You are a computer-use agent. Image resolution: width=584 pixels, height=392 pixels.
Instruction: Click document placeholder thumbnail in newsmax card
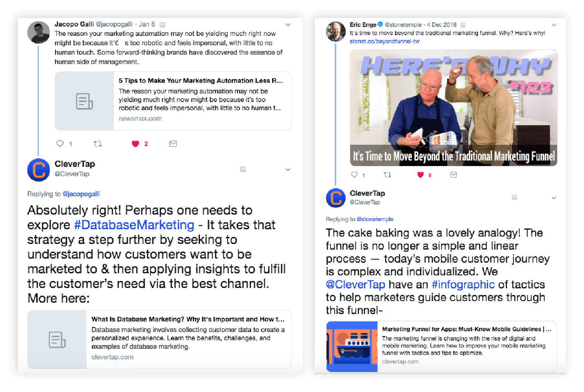point(84,101)
